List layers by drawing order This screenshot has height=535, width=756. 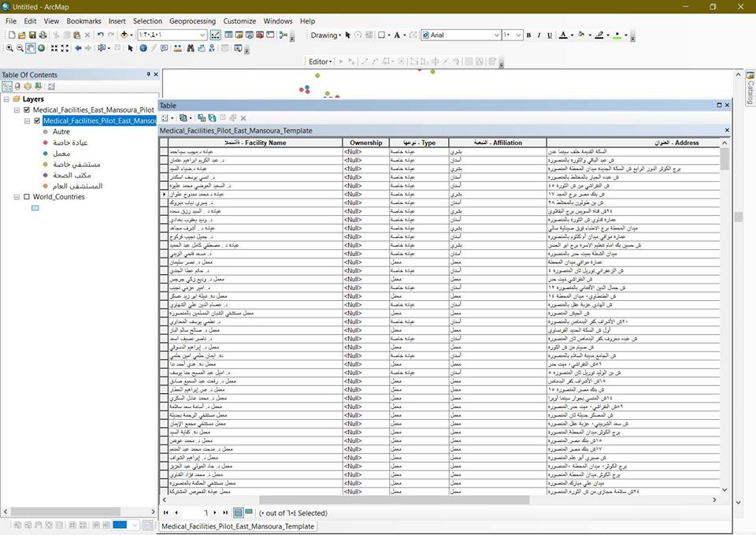(x=7, y=87)
